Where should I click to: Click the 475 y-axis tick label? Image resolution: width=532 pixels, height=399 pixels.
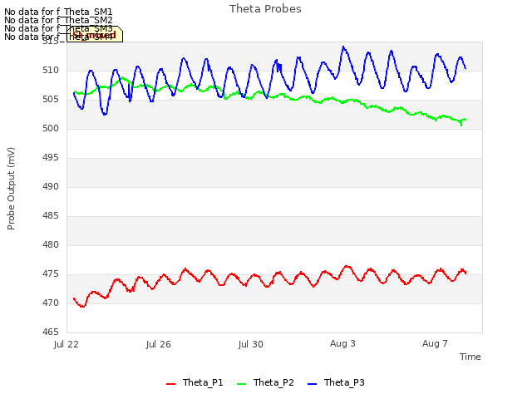[x=51, y=274]
